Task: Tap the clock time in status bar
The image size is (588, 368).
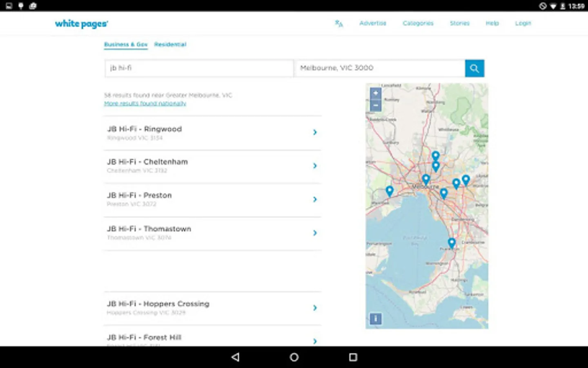Action: (x=577, y=6)
